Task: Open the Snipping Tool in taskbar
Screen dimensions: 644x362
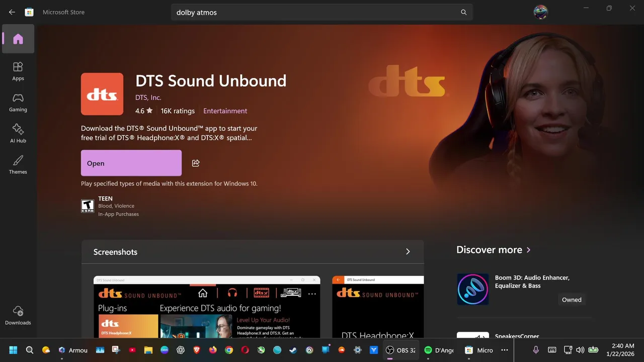Action: pyautogui.click(x=116, y=350)
